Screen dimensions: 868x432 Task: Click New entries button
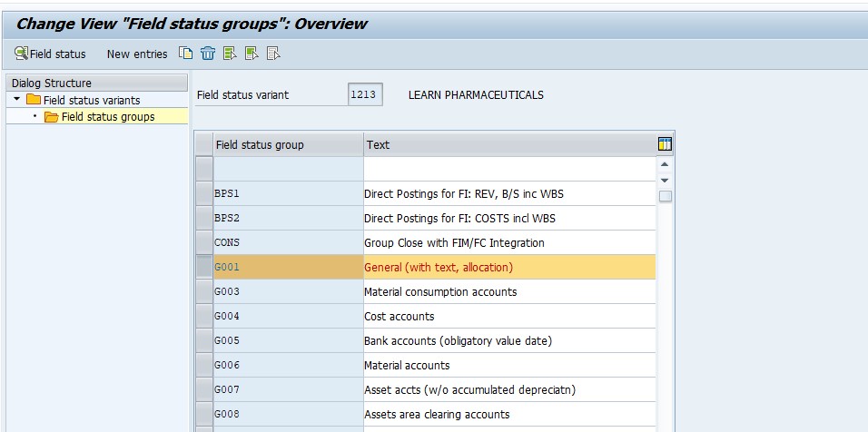[137, 54]
